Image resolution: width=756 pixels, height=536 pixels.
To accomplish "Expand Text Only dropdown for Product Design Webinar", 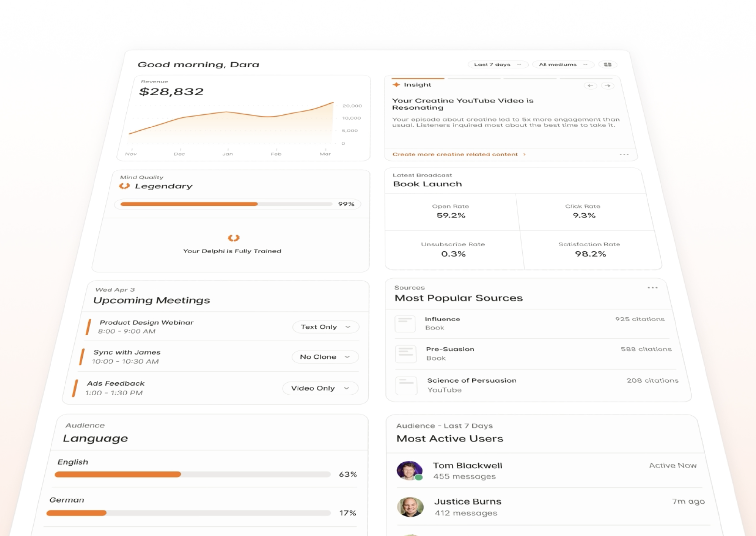I will pos(325,327).
